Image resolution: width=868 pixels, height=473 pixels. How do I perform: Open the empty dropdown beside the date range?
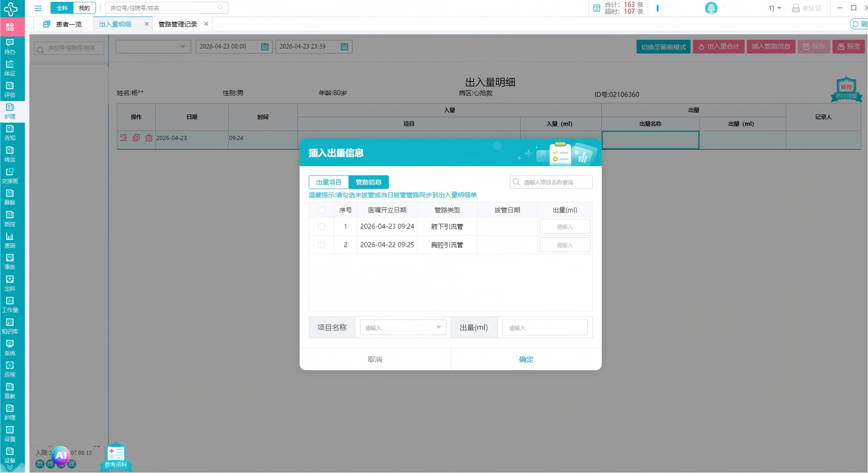[x=153, y=47]
